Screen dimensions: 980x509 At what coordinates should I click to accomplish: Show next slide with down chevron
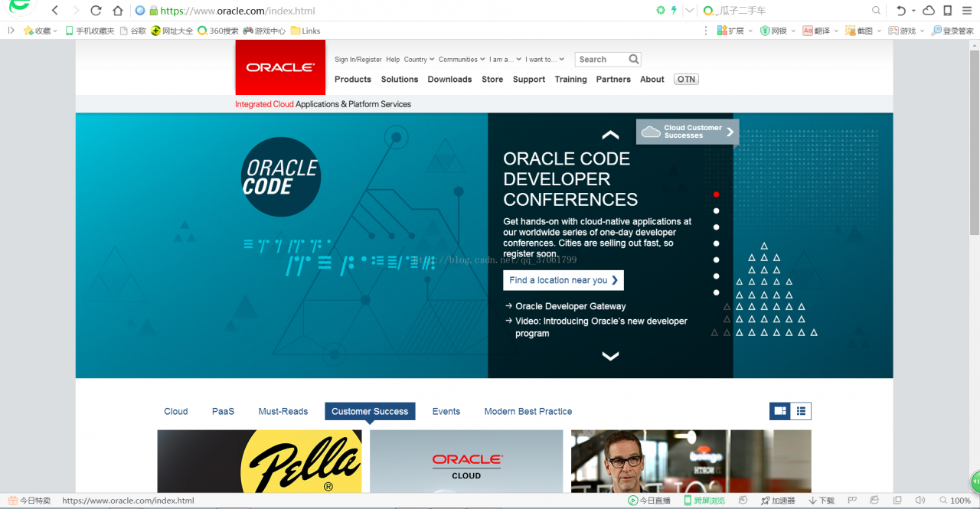pyautogui.click(x=610, y=356)
